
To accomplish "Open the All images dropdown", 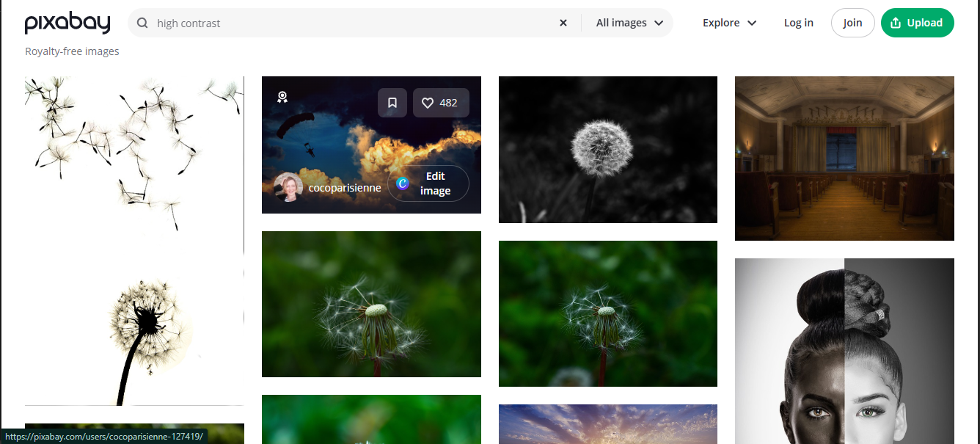I will point(627,23).
